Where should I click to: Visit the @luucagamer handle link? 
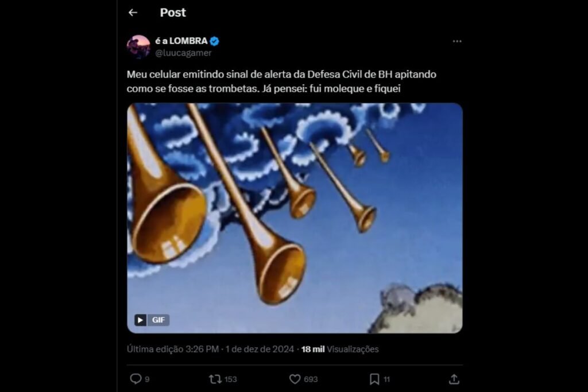click(183, 53)
